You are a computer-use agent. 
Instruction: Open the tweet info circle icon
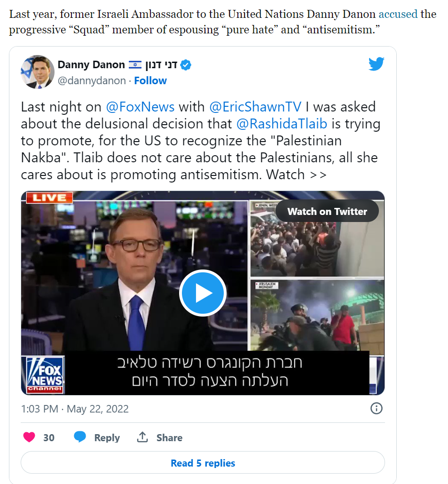tap(377, 408)
